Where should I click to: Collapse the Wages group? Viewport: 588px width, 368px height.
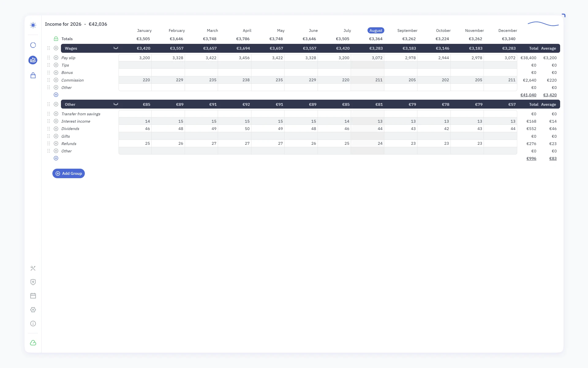coord(116,48)
